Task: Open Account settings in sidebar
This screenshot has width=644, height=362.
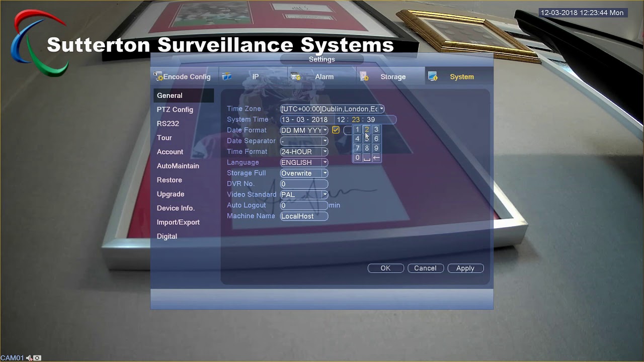Action: (x=170, y=152)
